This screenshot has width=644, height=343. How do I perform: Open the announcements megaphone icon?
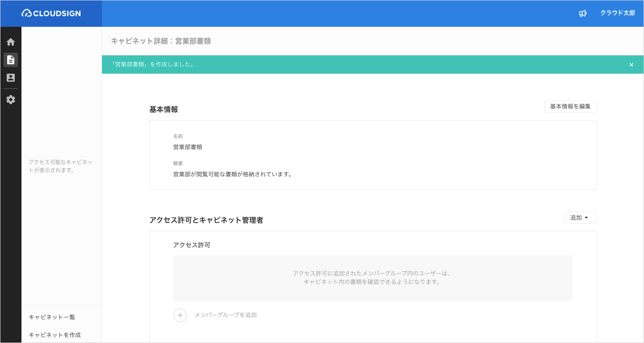pyautogui.click(x=582, y=13)
